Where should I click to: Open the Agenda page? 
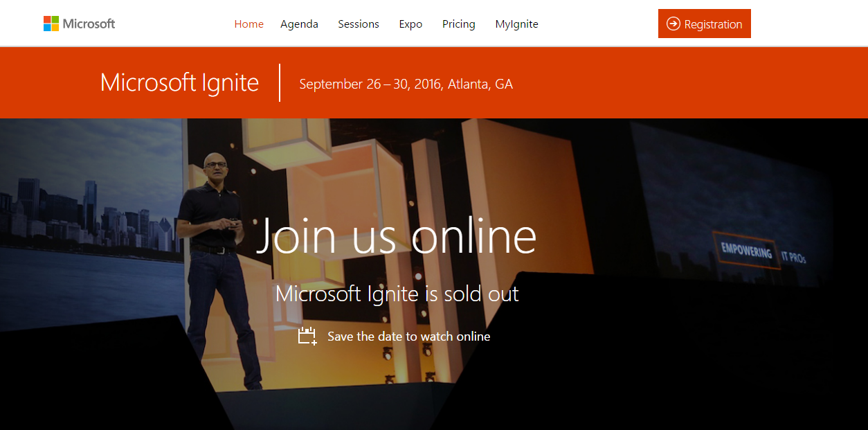[299, 24]
